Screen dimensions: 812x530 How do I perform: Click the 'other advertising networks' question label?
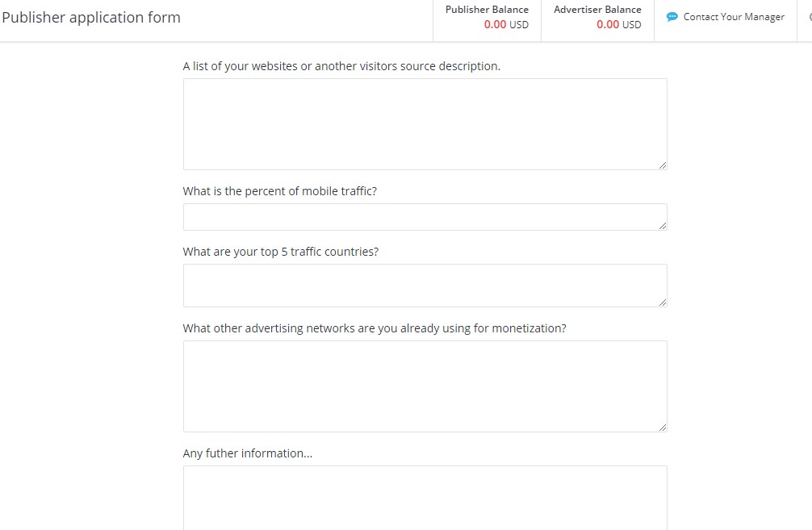pyautogui.click(x=375, y=328)
